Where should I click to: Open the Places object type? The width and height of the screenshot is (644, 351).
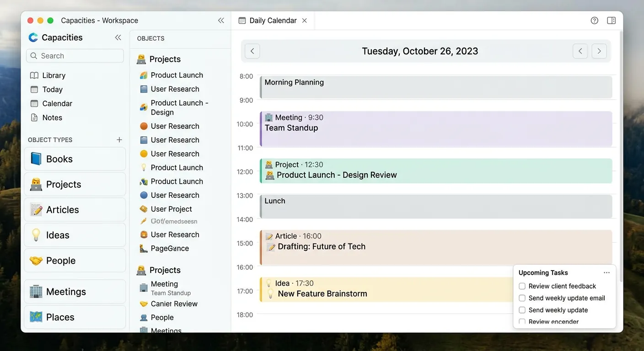pos(75,317)
